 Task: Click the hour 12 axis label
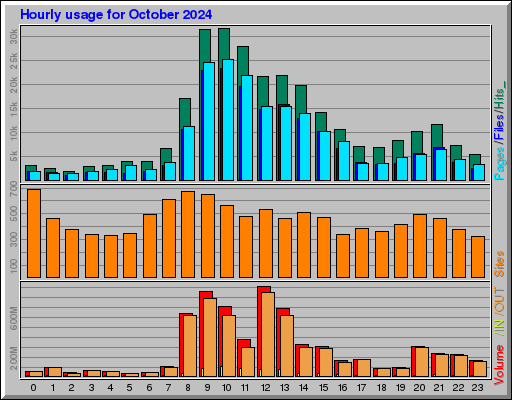pyautogui.click(x=265, y=388)
